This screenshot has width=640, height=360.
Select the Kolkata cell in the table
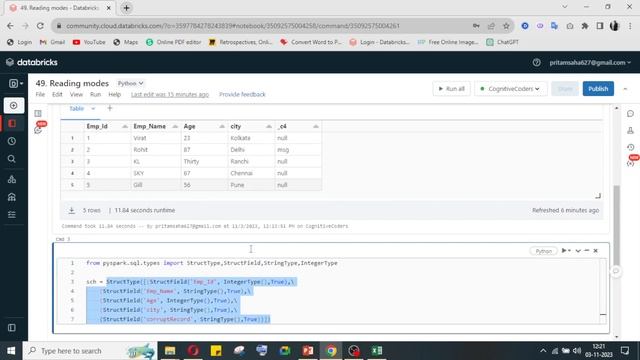(x=252, y=138)
